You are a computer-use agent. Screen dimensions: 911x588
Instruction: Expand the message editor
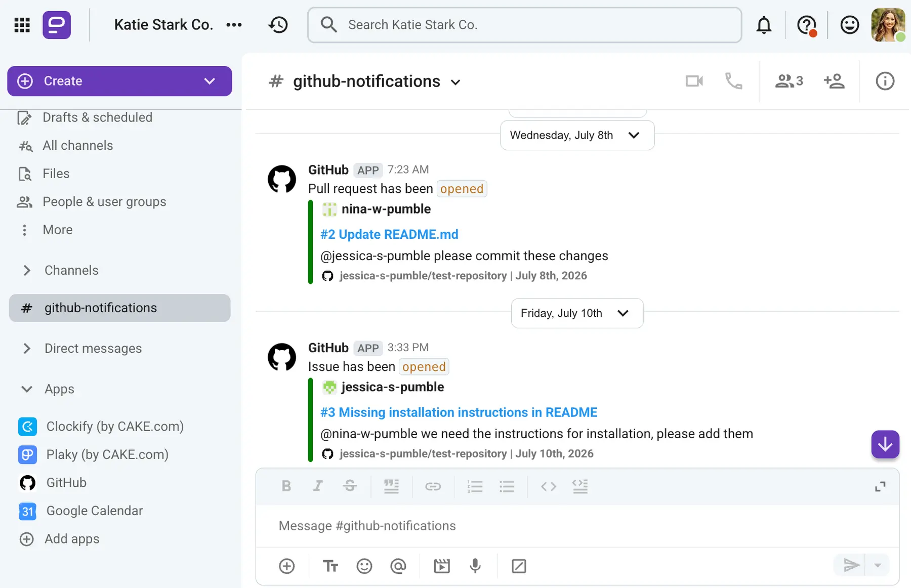(x=880, y=486)
